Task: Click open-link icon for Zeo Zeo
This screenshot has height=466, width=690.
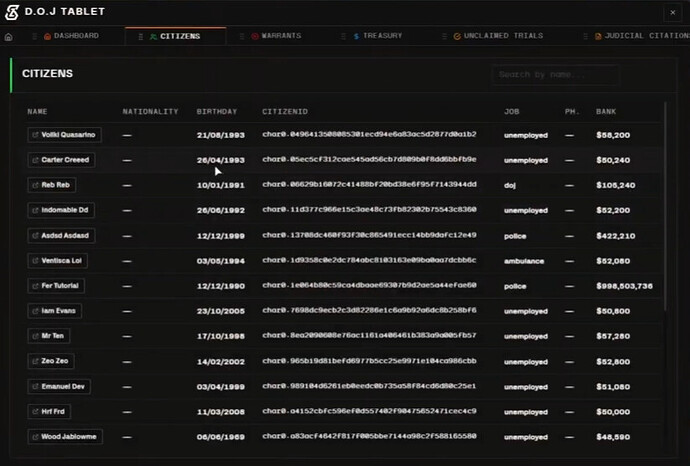Action: click(36, 361)
